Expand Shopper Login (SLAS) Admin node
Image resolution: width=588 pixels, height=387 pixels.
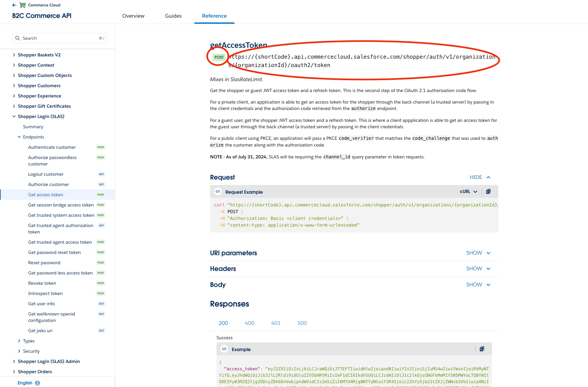point(14,361)
